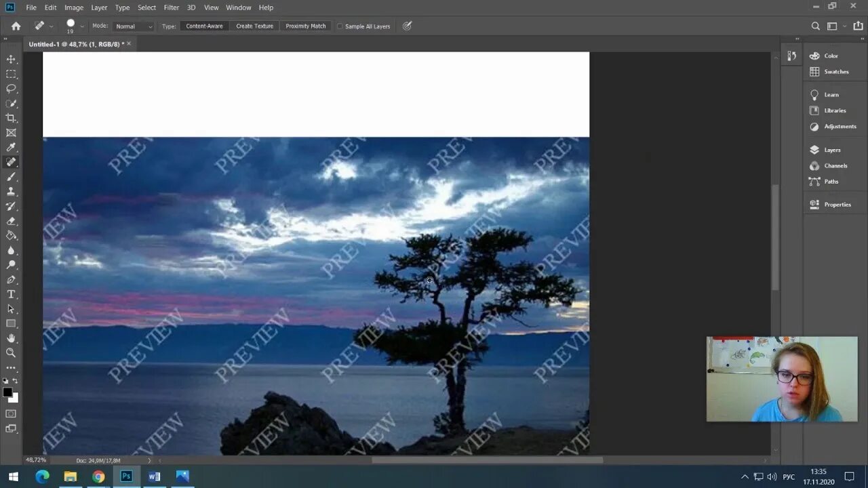
Task: Click the background color swatch
Action: (x=15, y=399)
